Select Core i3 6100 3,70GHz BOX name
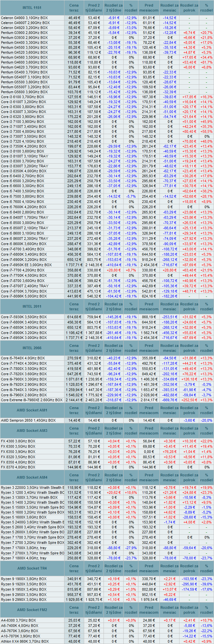 tap(23, 97)
